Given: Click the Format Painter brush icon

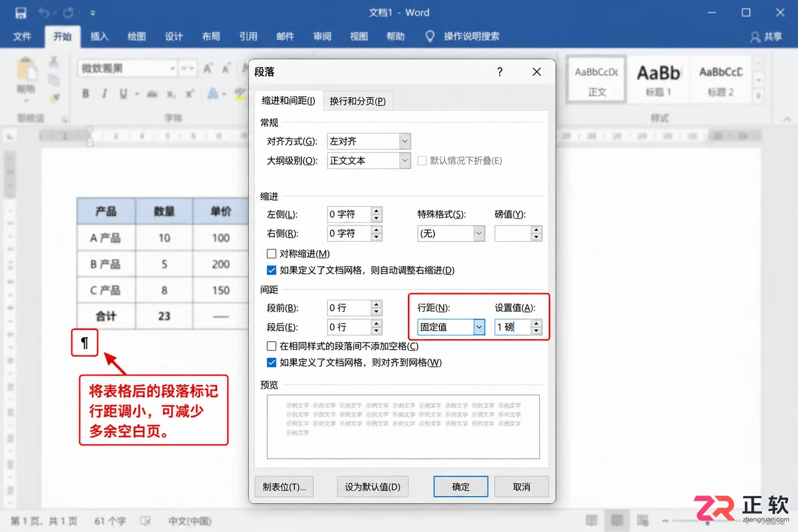Looking at the screenshot, I should pyautogui.click(x=54, y=98).
